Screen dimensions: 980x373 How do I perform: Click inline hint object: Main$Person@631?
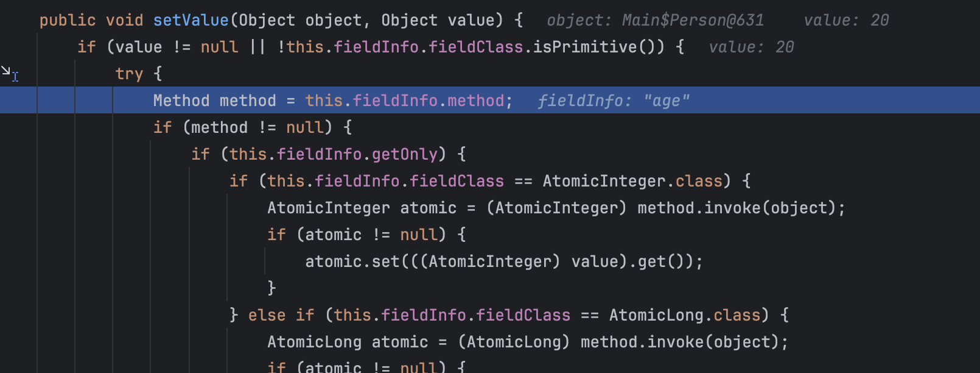pyautogui.click(x=655, y=21)
